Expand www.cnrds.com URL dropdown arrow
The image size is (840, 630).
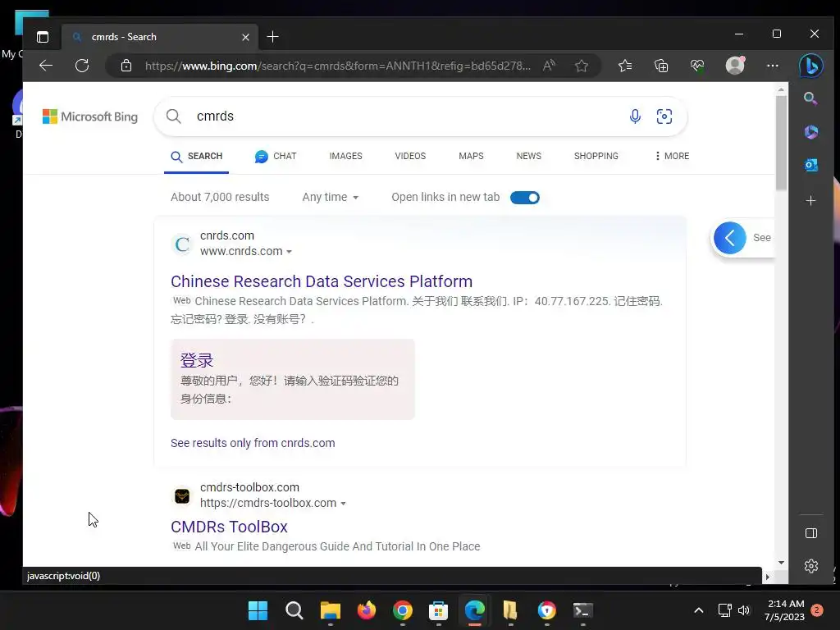[290, 251]
